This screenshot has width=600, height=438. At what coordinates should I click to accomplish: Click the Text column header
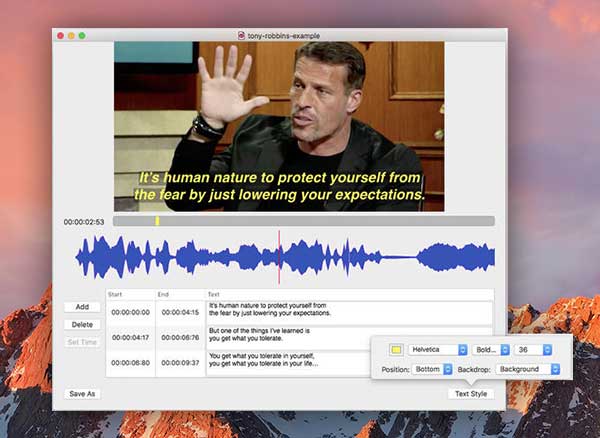click(x=349, y=295)
